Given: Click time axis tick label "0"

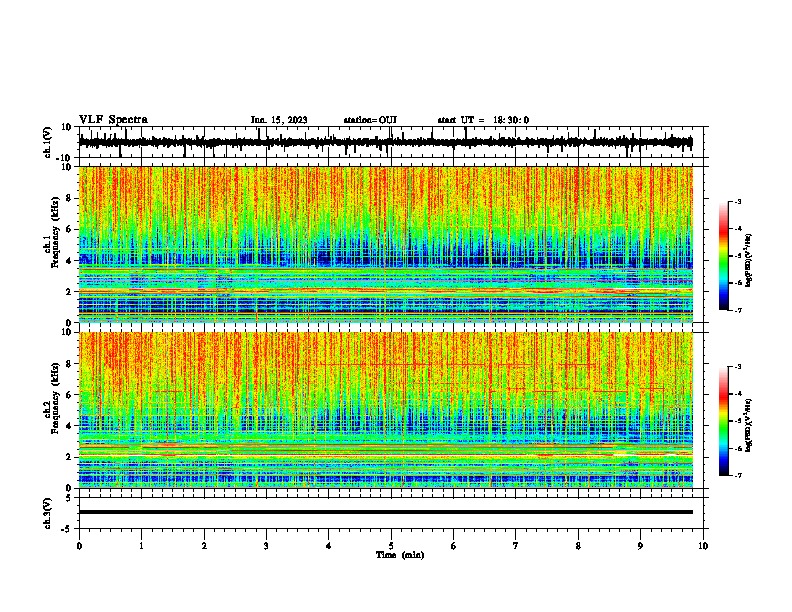Looking at the screenshot, I should coord(79,546).
